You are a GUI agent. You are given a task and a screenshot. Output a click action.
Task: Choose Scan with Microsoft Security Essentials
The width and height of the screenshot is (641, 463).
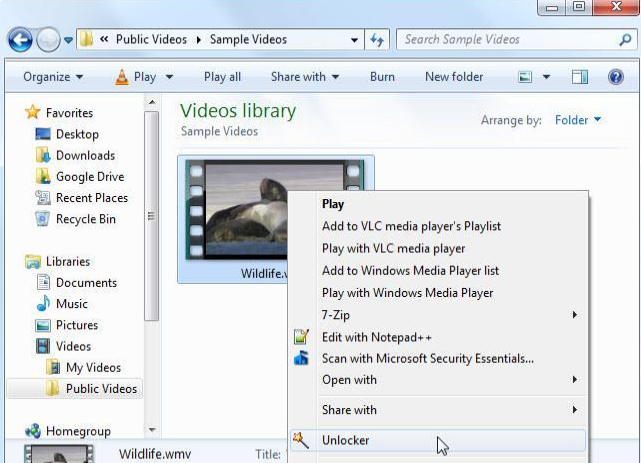tap(438, 359)
